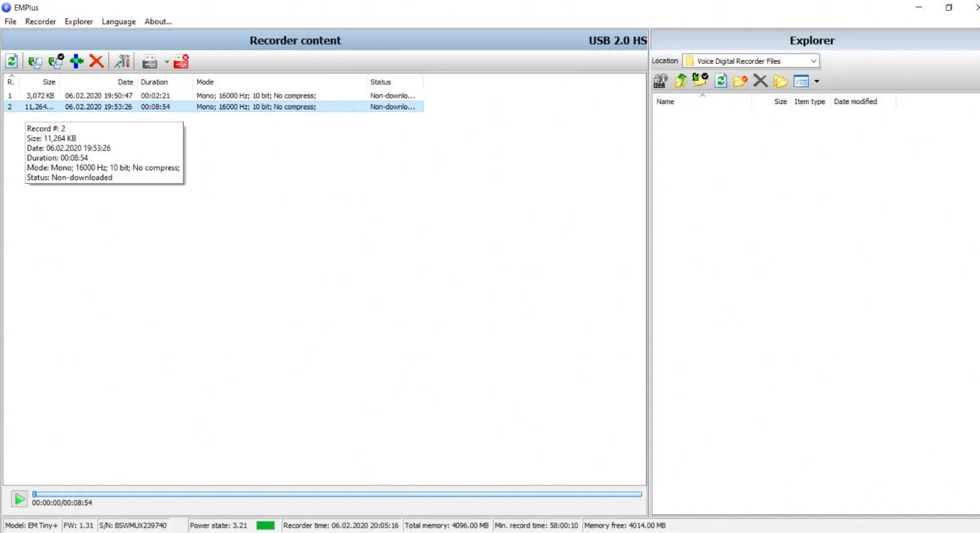Click the S/N: BSWMUX239740 status field
The height and width of the screenshot is (533, 980).
(132, 525)
